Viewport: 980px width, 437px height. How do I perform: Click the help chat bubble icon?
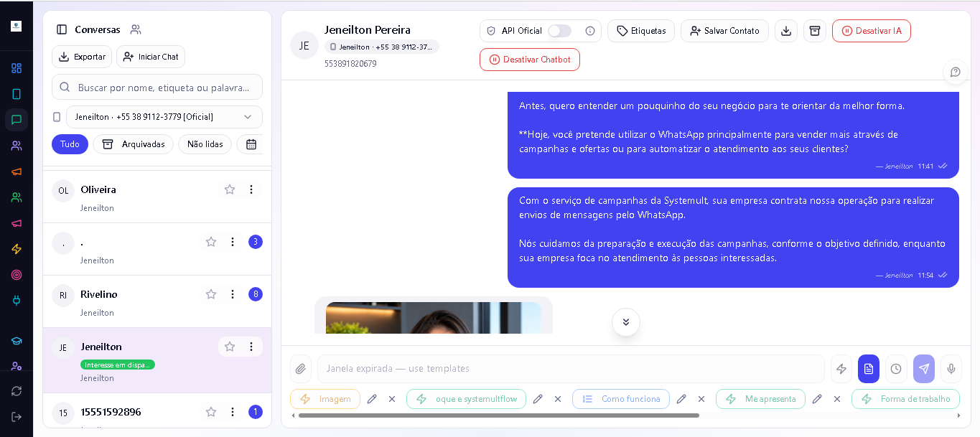[956, 72]
